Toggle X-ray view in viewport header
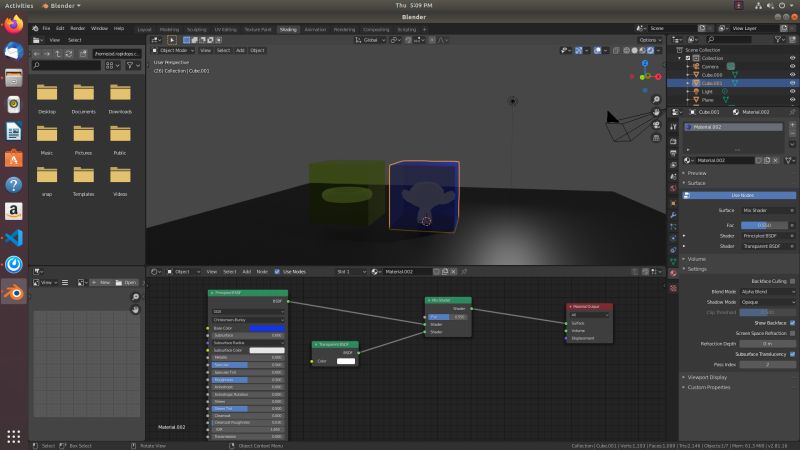 pos(616,51)
